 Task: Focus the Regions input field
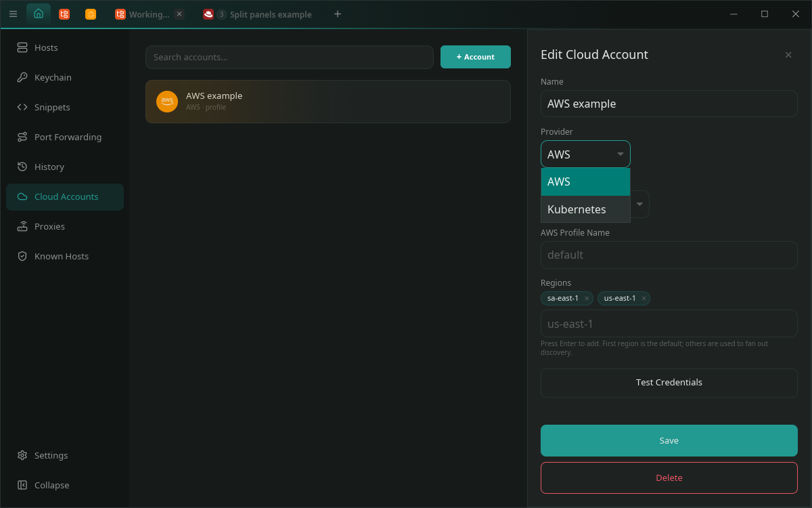669,324
